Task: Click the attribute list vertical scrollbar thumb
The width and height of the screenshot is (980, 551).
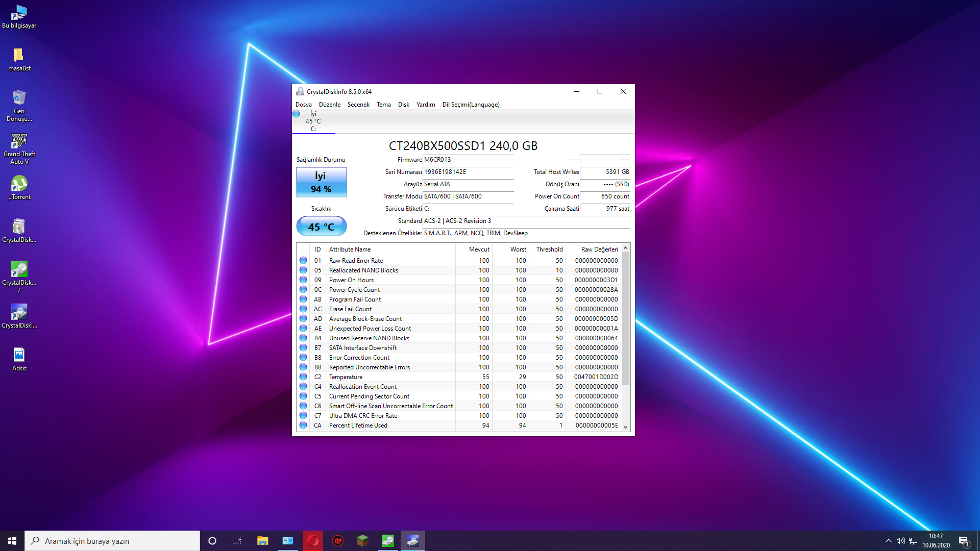Action: (625, 318)
